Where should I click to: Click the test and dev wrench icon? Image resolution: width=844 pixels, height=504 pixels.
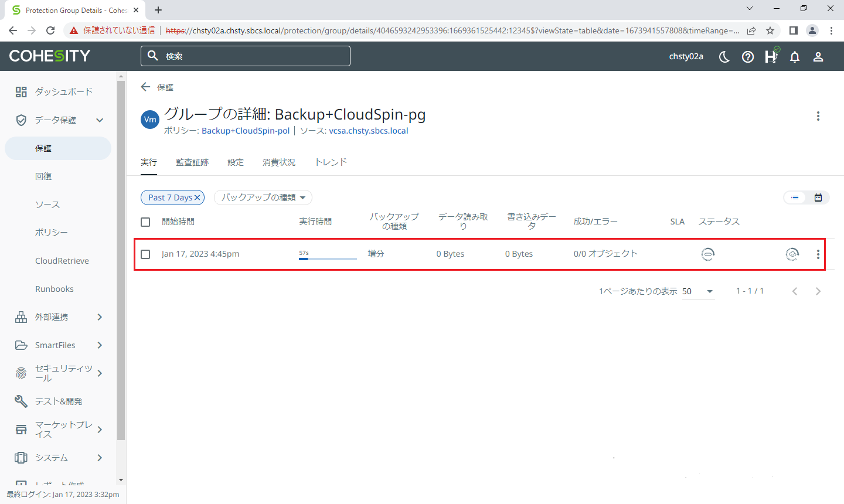(x=21, y=401)
